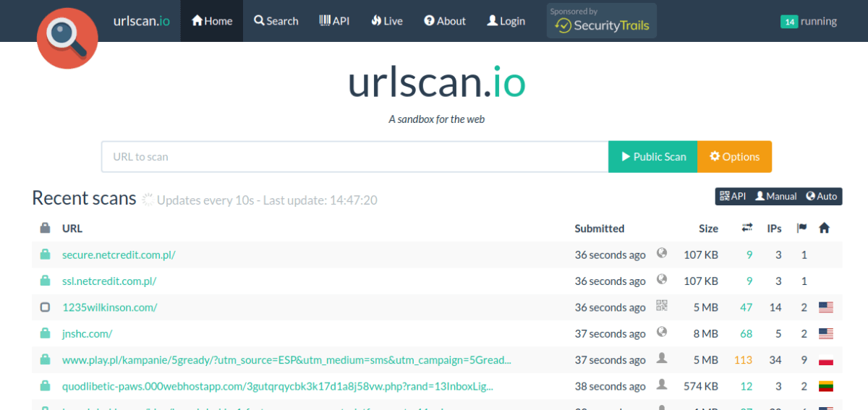Viewport: 868px width, 410px height.
Task: Click lock icon beside ssl.netcredit.com.pl
Action: tap(45, 281)
